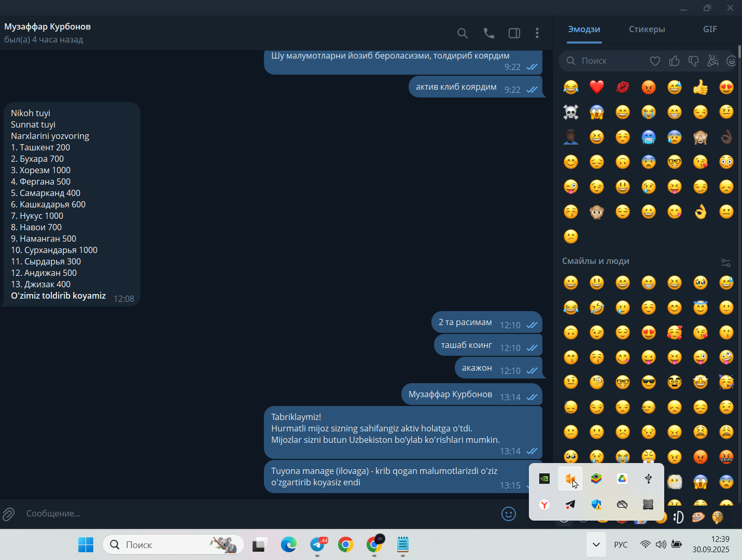This screenshot has width=742, height=560.
Task: Insert the monocle face emoji
Action: coord(597,382)
